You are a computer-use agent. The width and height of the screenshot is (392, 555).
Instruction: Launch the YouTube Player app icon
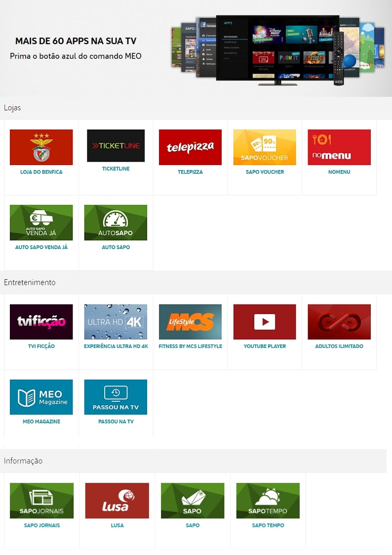click(265, 322)
